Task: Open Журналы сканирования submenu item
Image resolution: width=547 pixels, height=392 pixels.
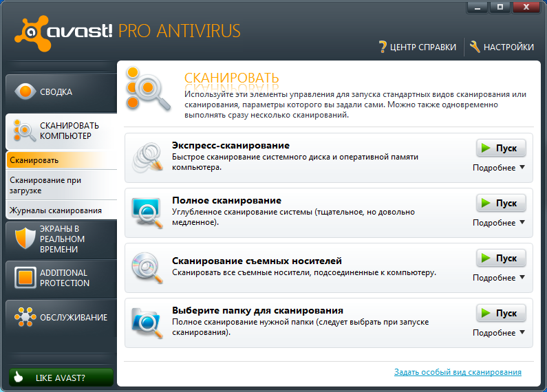Action: (x=56, y=210)
